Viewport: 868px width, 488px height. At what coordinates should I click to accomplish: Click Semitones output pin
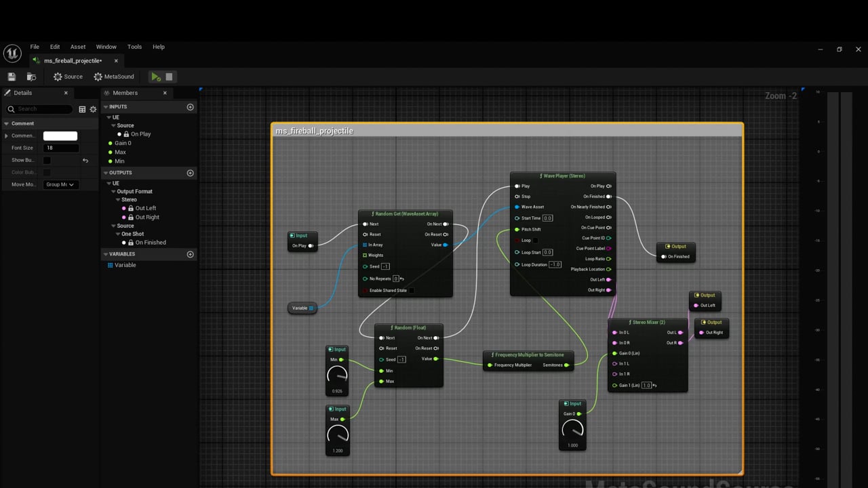(x=568, y=365)
